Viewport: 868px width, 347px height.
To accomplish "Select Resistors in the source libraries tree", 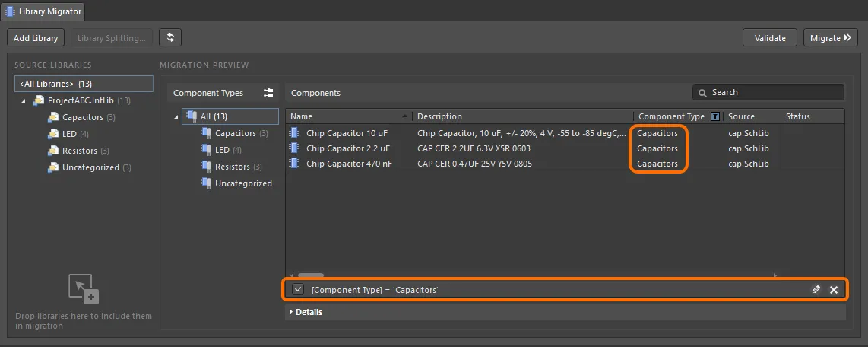I will [79, 151].
